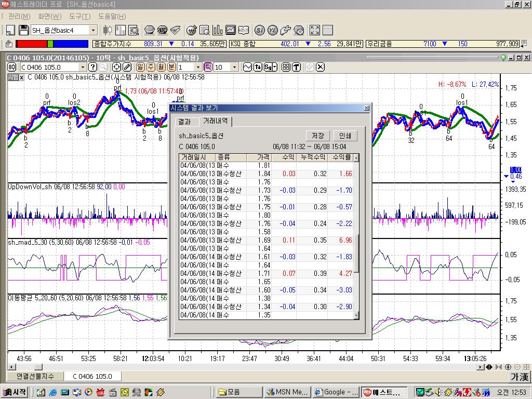Click the trade list vertical scrollbar thumb

(x=356, y=254)
